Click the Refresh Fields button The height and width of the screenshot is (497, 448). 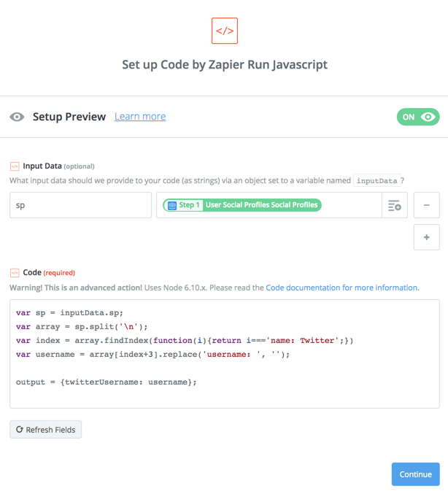click(x=46, y=429)
